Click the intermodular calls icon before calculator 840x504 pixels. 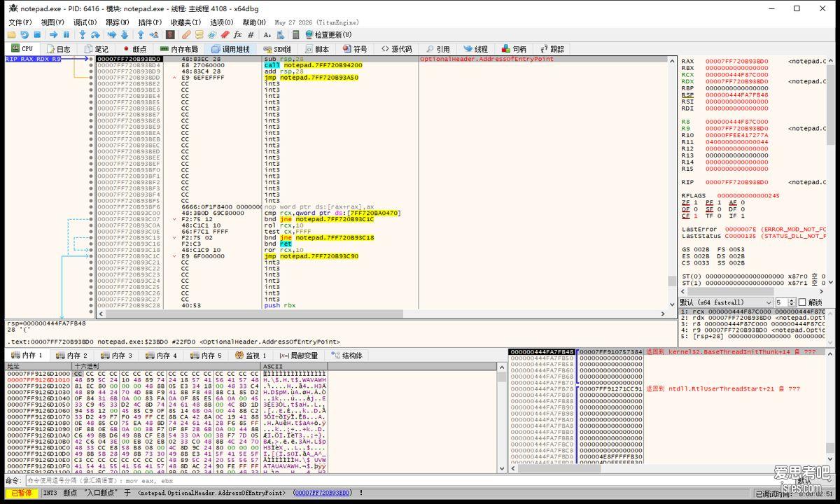(281, 34)
